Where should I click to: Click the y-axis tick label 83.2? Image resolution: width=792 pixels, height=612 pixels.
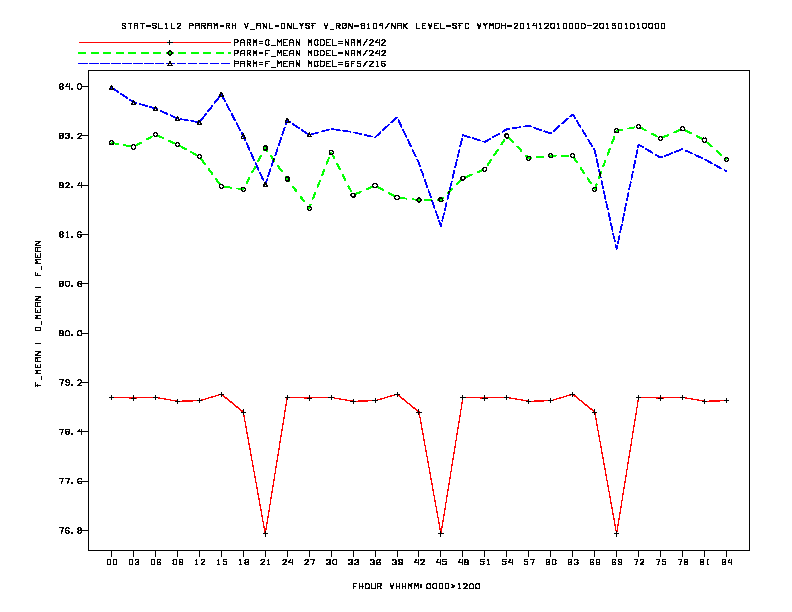pyautogui.click(x=70, y=136)
